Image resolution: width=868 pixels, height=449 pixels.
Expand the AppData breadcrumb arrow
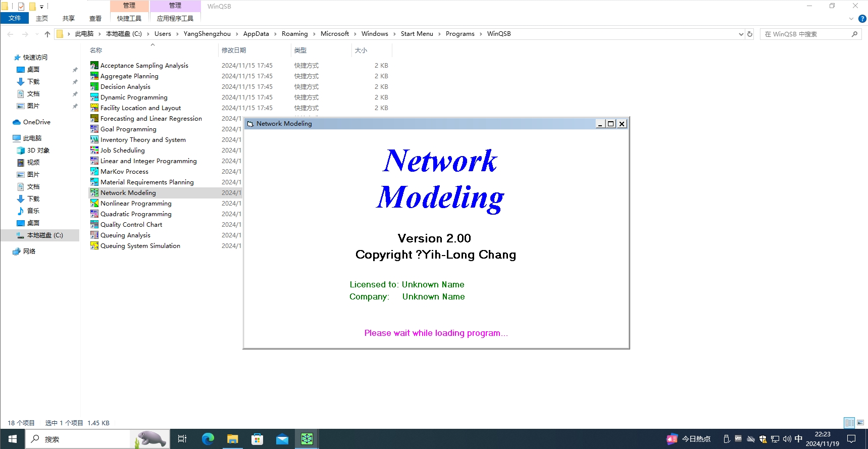pos(275,34)
